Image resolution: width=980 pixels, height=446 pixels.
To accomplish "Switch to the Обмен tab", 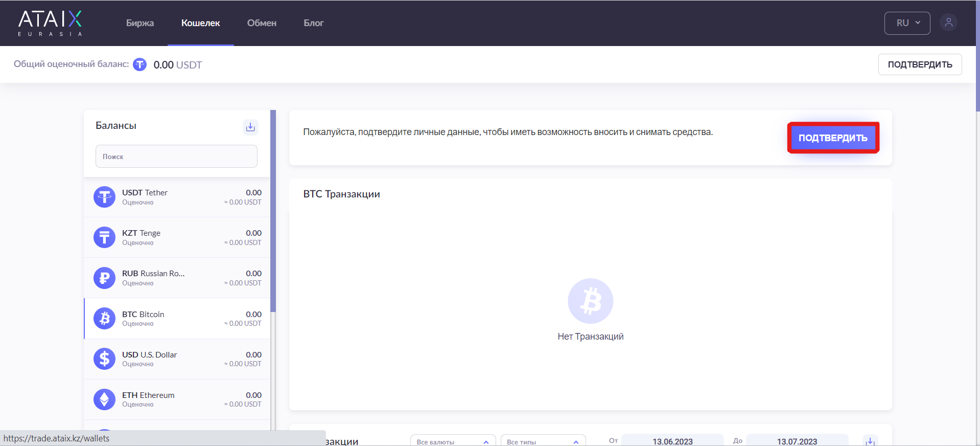I will [x=262, y=23].
